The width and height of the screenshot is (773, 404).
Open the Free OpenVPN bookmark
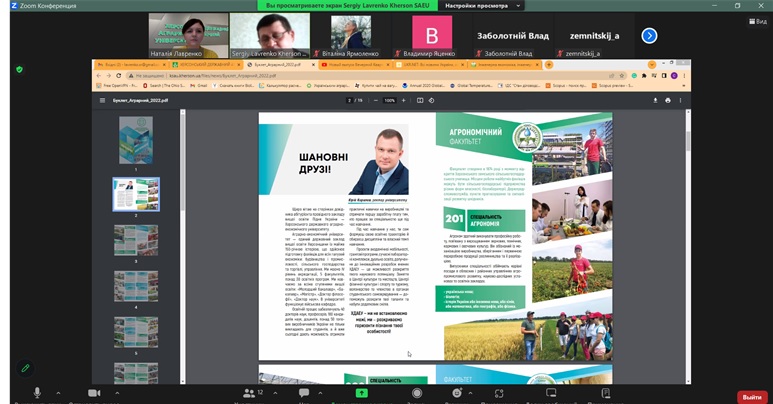pos(117,86)
